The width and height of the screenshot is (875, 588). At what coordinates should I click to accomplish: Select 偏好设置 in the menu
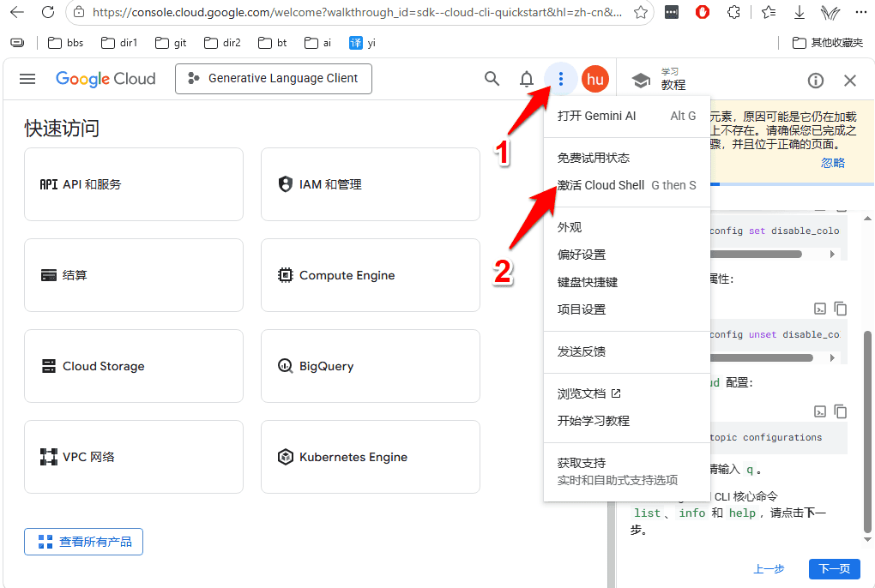pyautogui.click(x=627, y=255)
